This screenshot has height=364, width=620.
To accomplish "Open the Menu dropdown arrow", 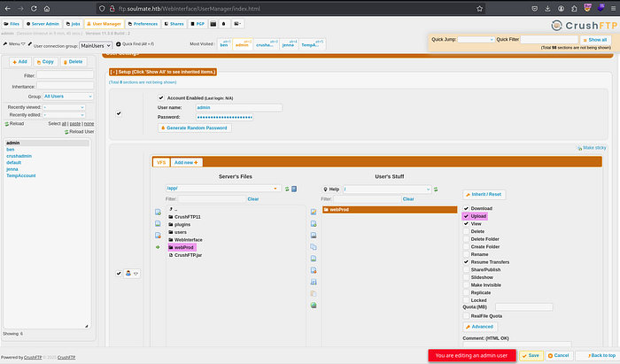I will click(23, 44).
